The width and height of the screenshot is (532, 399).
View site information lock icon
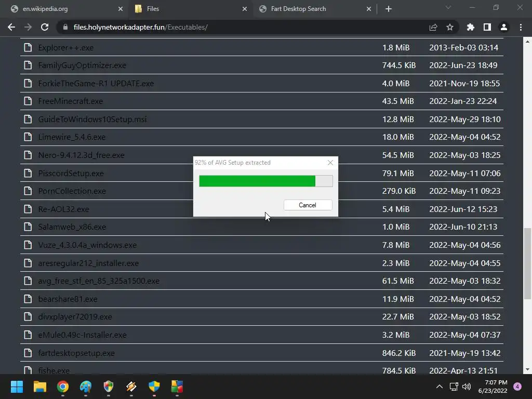(65, 27)
